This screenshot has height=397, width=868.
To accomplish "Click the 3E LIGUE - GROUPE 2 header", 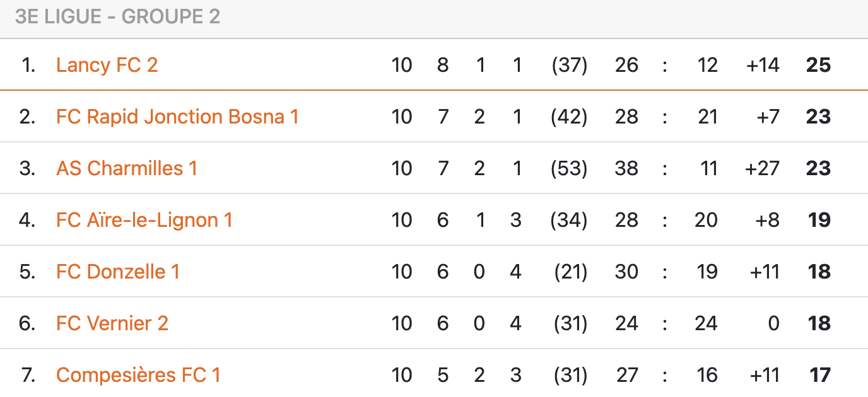I will [x=117, y=17].
